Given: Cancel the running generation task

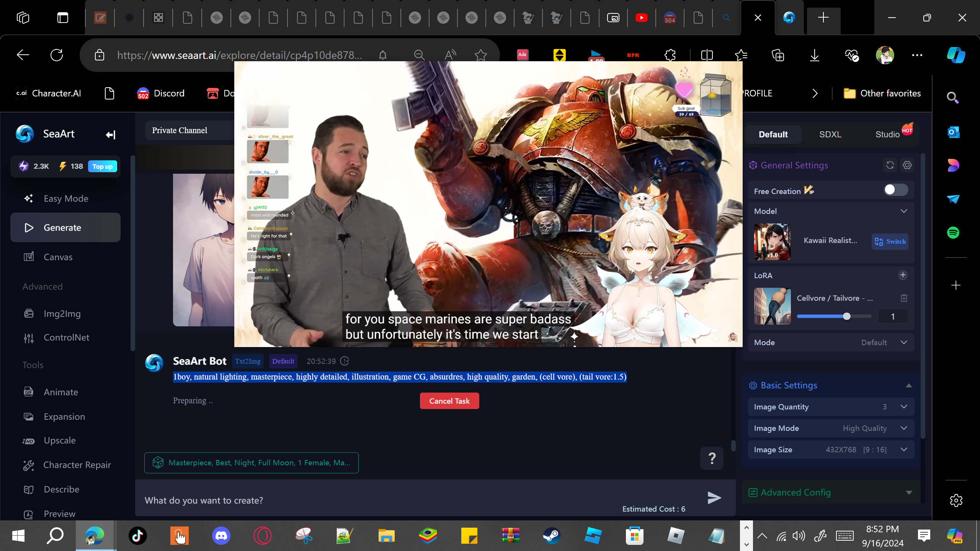Looking at the screenshot, I should point(449,401).
